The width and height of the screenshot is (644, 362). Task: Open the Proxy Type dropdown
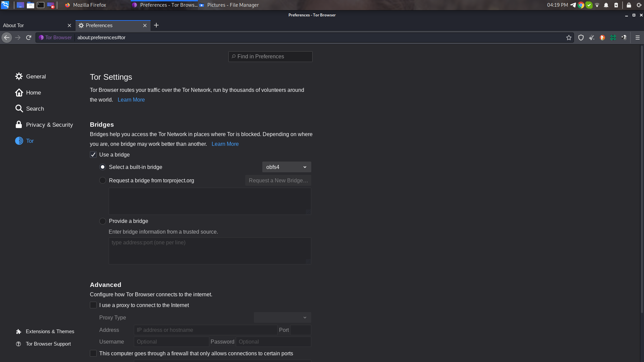[x=282, y=317]
